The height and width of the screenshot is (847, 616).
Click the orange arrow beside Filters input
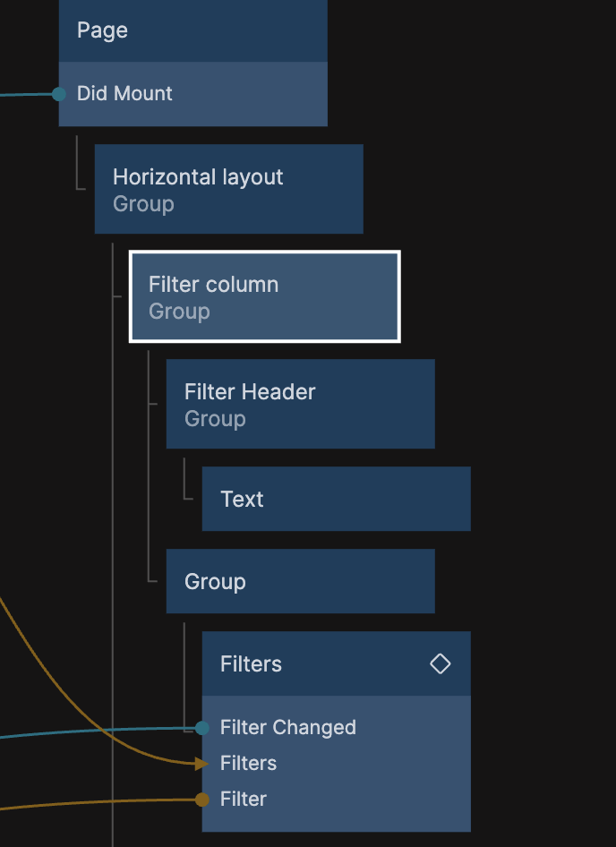(x=201, y=763)
